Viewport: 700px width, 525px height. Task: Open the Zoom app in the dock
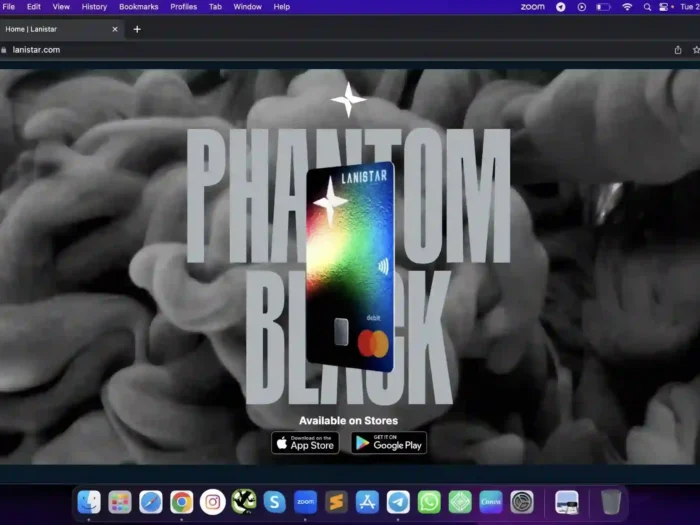pyautogui.click(x=305, y=502)
